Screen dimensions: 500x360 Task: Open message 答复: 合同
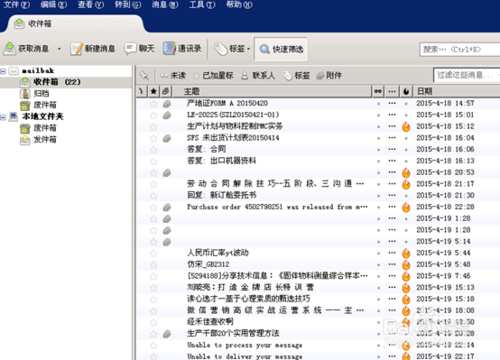pos(206,149)
